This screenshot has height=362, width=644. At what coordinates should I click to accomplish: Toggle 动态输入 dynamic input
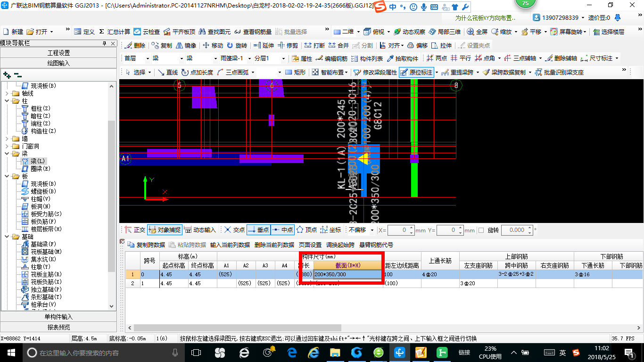(200, 230)
